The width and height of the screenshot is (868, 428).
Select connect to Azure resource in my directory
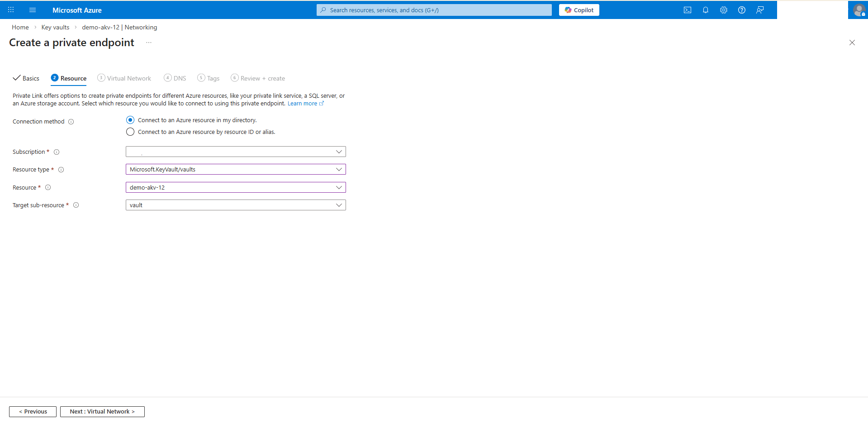[x=130, y=120]
